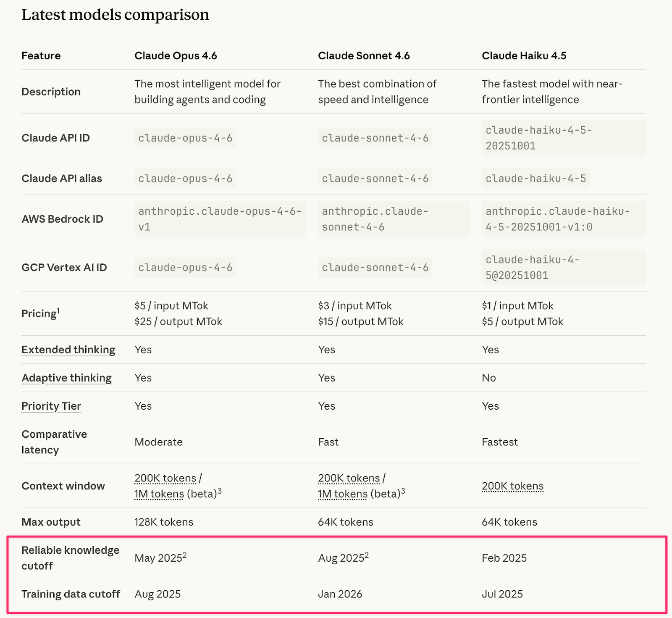The image size is (672, 618).
Task: Open the Adaptive thinking link
Action: [x=66, y=378]
